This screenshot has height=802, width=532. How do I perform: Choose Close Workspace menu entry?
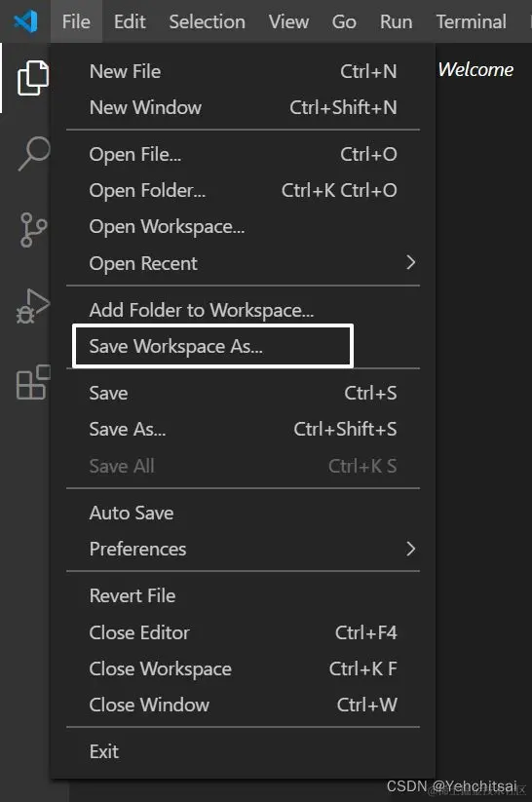243,669
